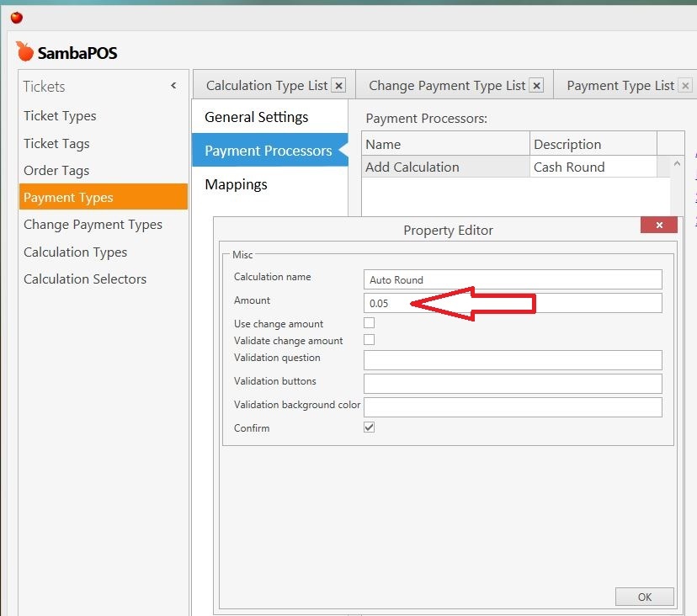
Task: Select Calculation Types in the sidebar
Action: (x=75, y=252)
